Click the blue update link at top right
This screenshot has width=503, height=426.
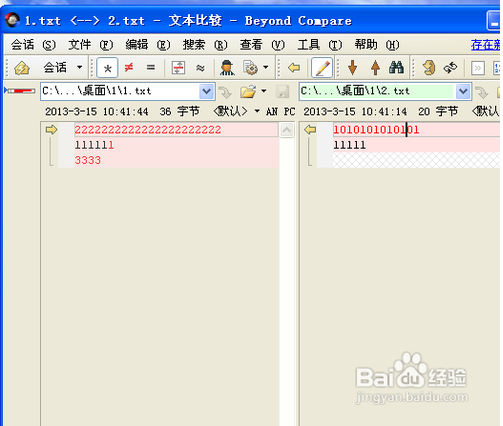coord(485,45)
